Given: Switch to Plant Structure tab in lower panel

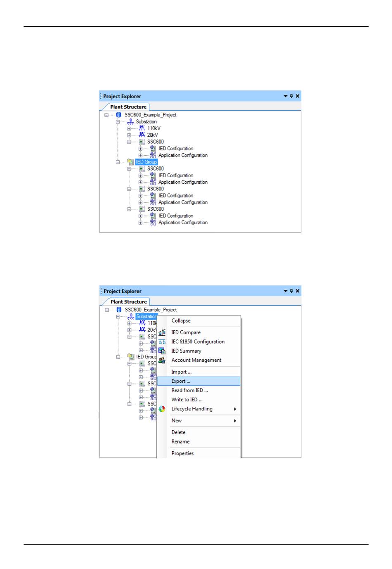Looking at the screenshot, I should 129,302.
